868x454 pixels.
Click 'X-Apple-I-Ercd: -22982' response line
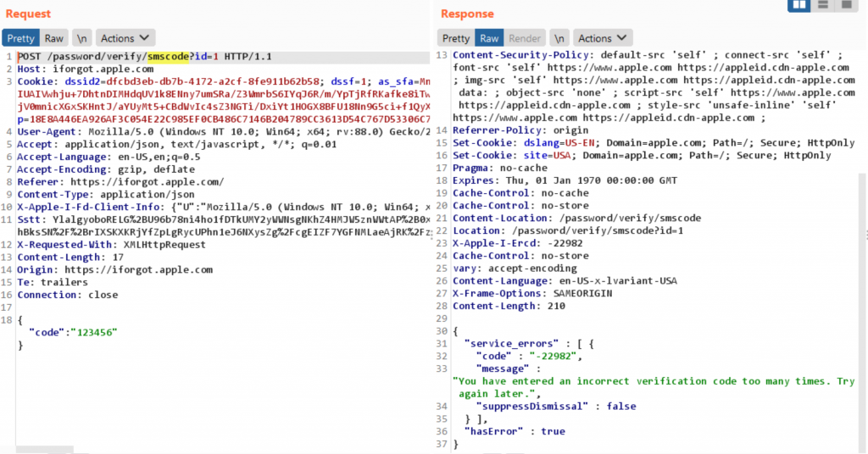click(x=518, y=243)
